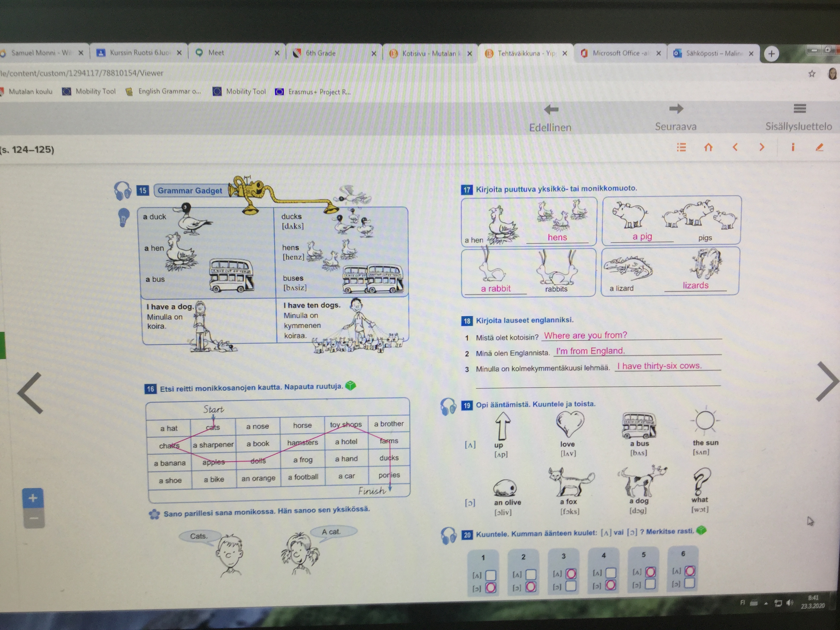The image size is (840, 630).
Task: Click the orange info icon
Action: [x=793, y=147]
